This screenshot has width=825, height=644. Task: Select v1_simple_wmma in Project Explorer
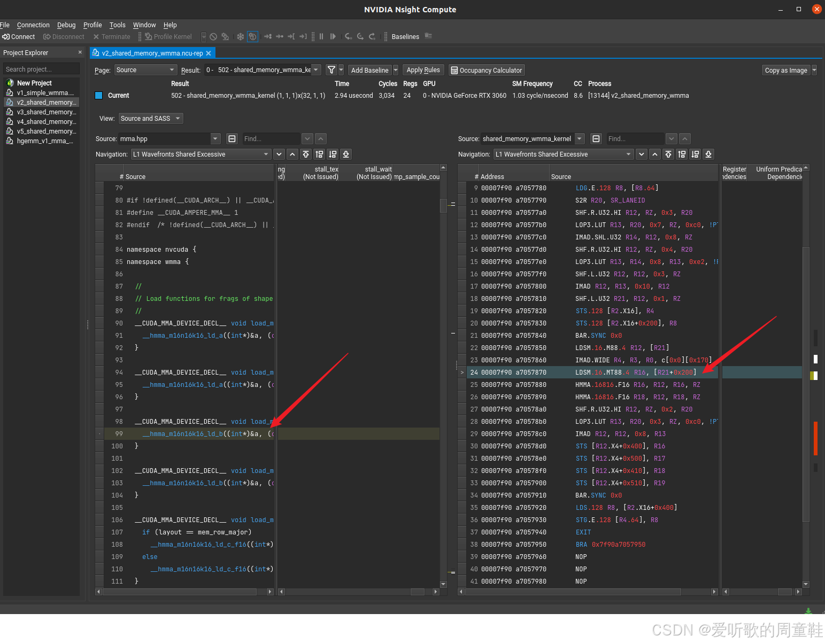[x=41, y=93]
